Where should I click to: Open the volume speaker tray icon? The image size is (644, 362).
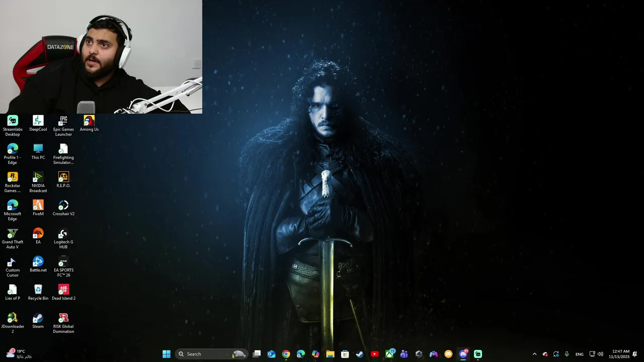(600, 354)
